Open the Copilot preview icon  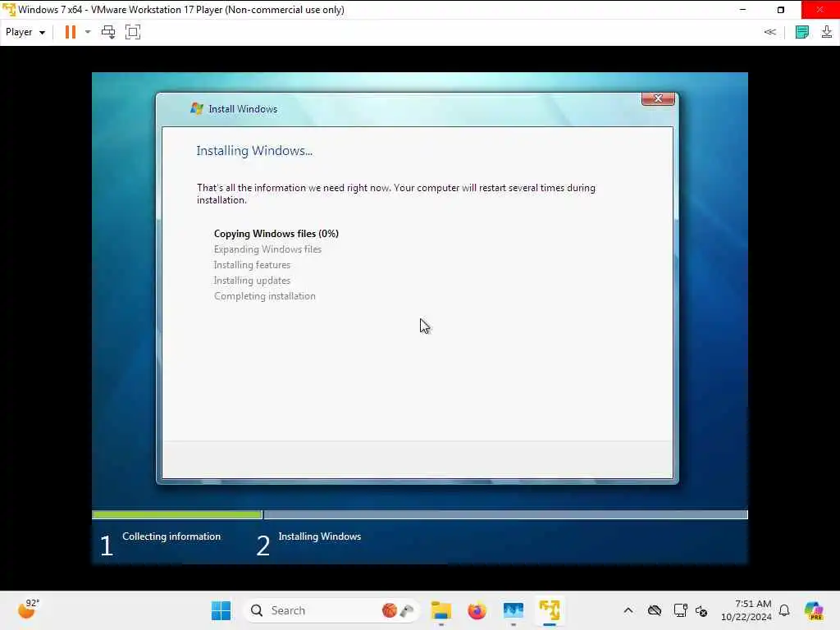click(x=814, y=610)
